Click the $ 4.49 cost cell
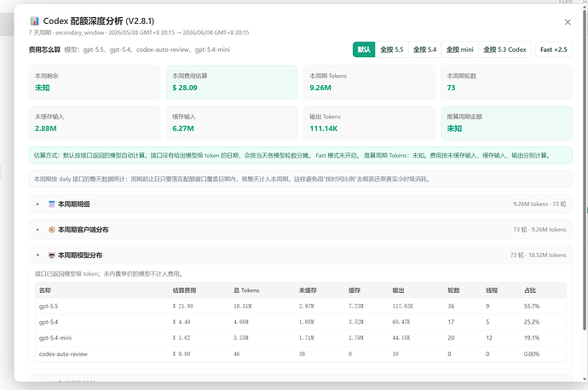This screenshot has height=390, width=588. pyautogui.click(x=182, y=322)
